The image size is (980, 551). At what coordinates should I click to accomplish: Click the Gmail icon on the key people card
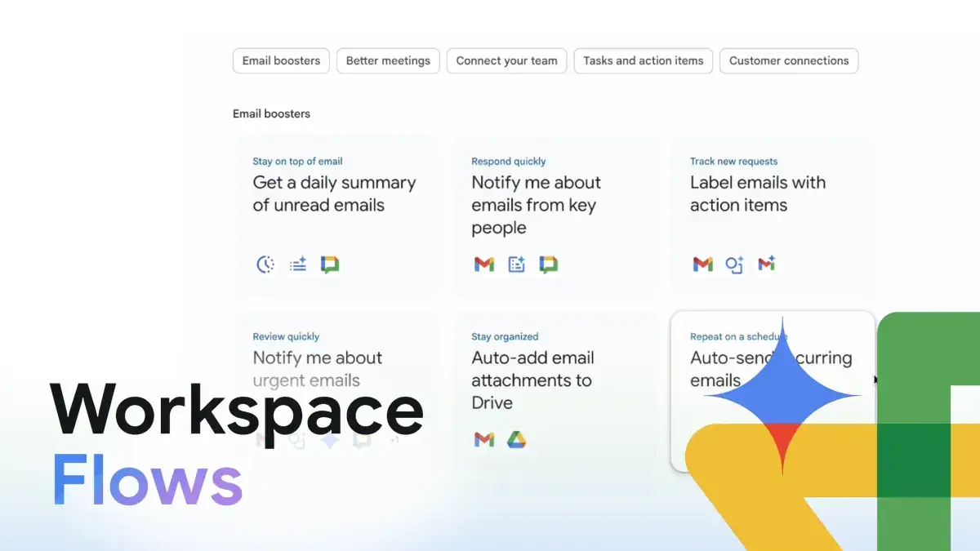point(483,264)
